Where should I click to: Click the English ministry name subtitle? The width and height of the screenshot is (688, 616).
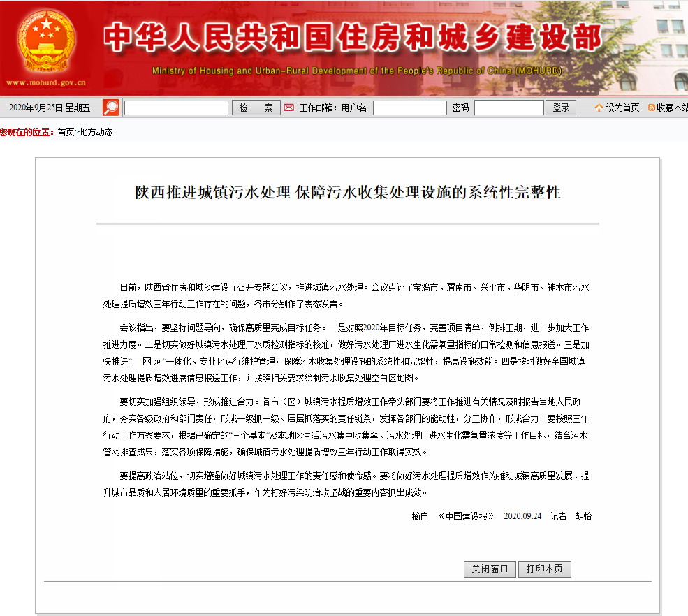tap(357, 71)
